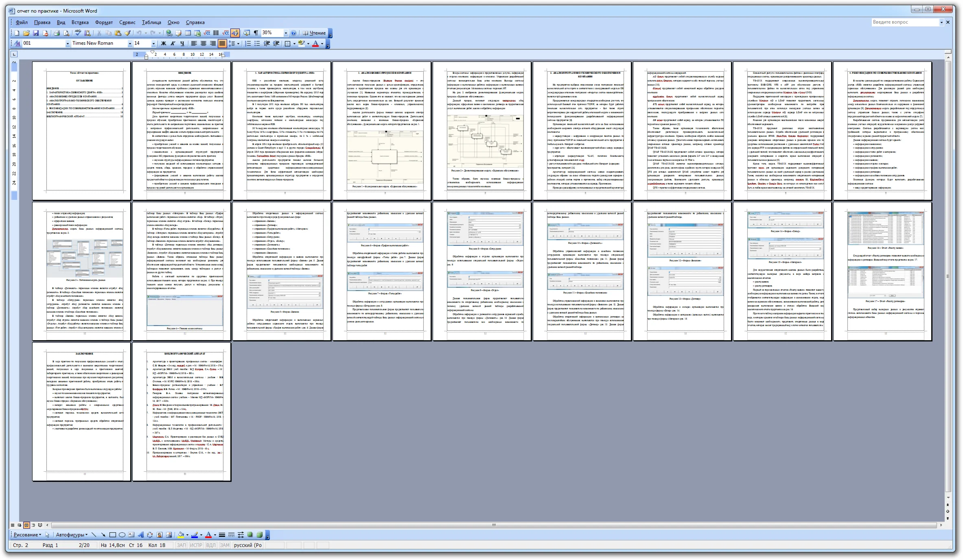
Task: Select the Oval shape tool
Action: click(x=122, y=535)
